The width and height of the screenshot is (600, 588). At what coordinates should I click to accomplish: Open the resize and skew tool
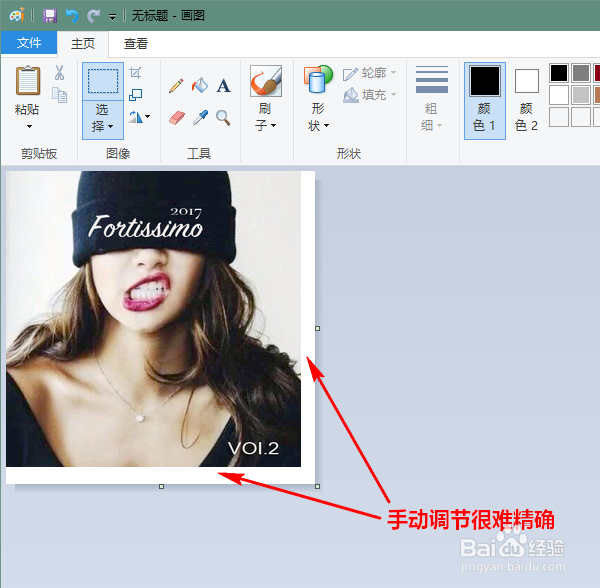(135, 94)
